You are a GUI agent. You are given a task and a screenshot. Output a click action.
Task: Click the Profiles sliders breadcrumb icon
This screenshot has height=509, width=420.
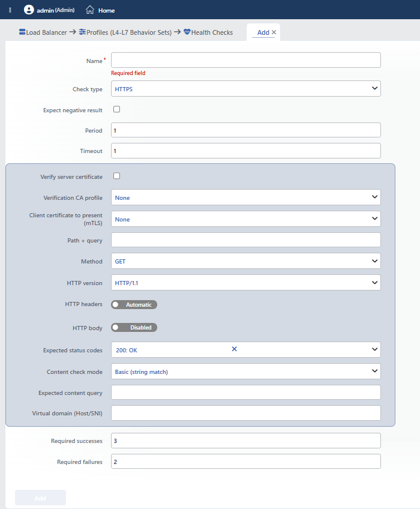click(x=82, y=32)
